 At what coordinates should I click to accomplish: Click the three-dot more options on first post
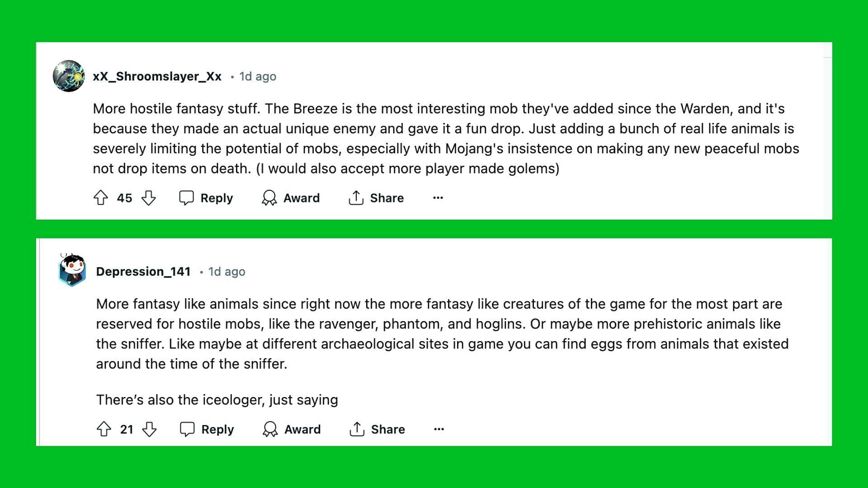pos(438,198)
